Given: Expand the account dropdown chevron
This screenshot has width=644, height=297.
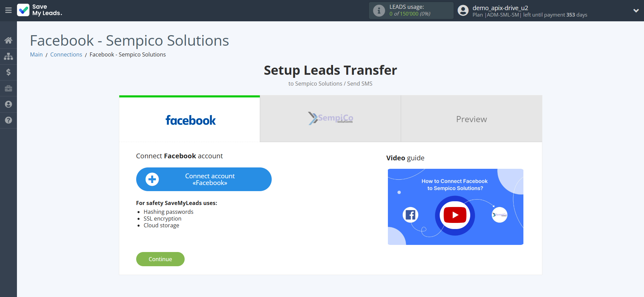Looking at the screenshot, I should 636,10.
